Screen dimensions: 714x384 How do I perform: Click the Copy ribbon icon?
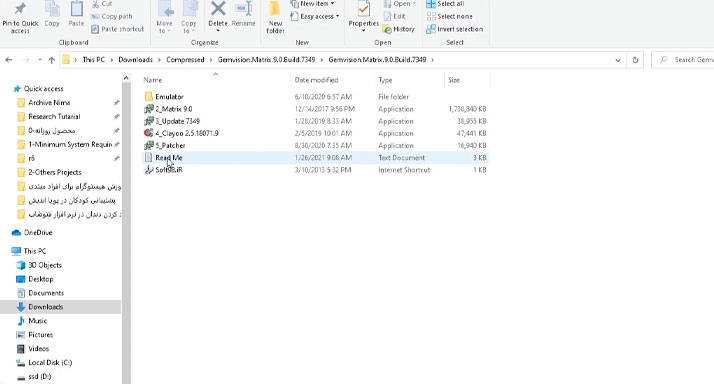(x=52, y=15)
